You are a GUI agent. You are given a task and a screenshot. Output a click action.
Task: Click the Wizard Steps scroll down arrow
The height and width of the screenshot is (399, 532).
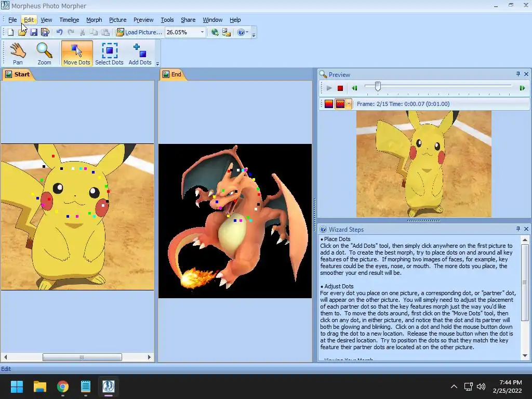point(525,355)
